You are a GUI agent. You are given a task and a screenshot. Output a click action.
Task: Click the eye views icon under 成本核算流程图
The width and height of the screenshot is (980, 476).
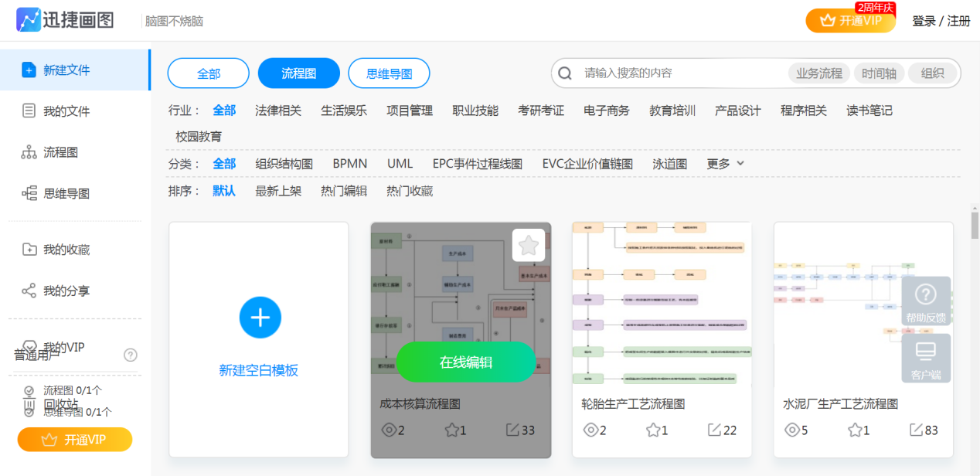click(x=390, y=430)
